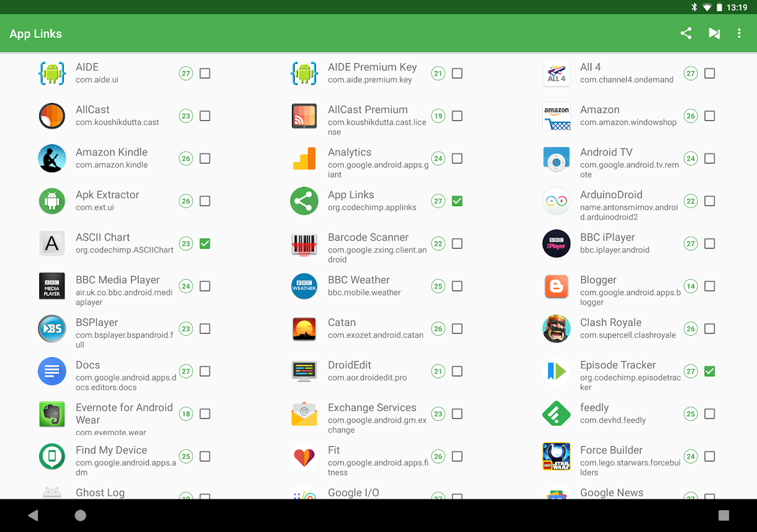Tap the share icon in toolbar
The height and width of the screenshot is (532, 757).
coord(686,33)
